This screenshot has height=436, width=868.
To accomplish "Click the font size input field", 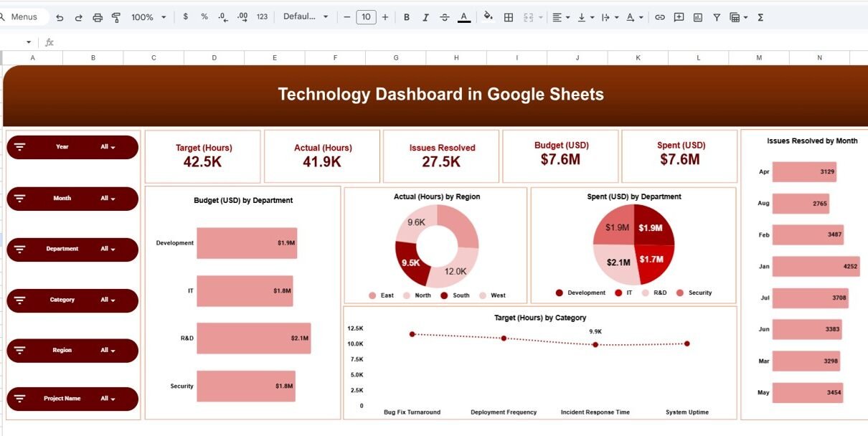I will pyautogui.click(x=366, y=17).
